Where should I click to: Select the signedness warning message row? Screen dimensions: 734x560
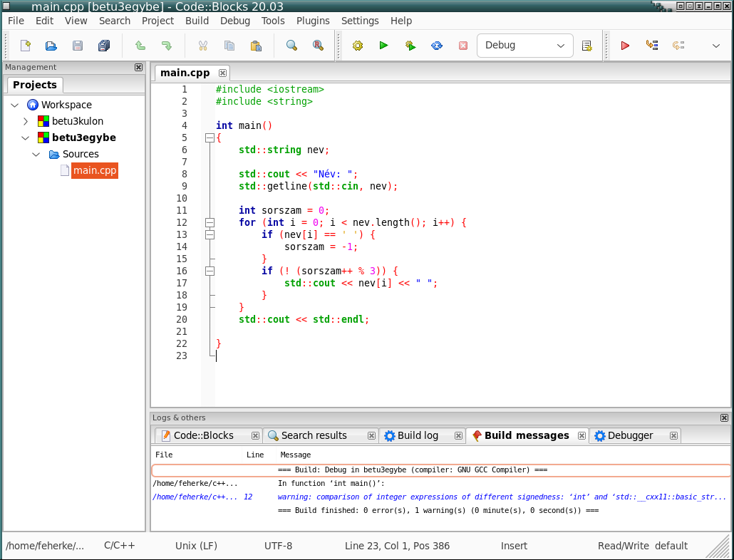(440, 497)
